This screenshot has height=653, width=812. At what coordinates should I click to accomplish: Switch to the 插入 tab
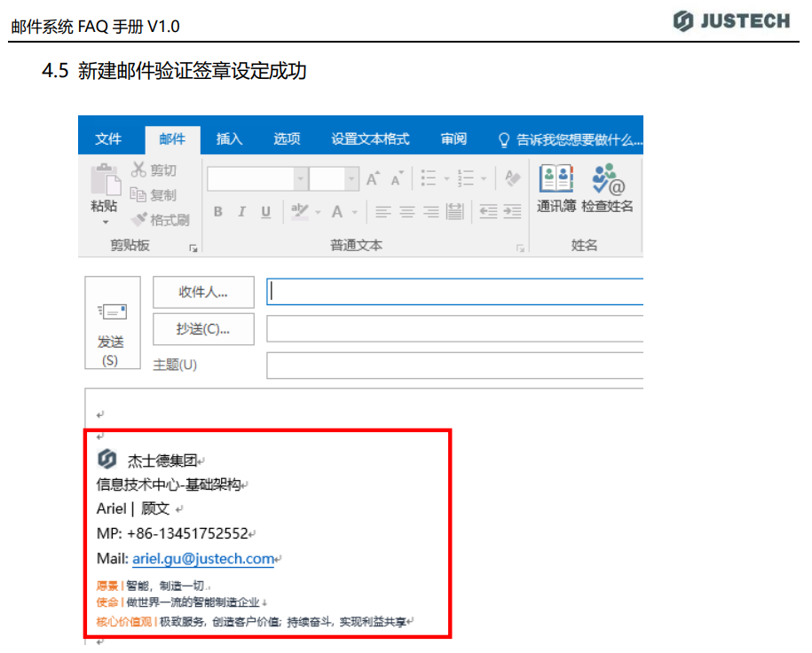(230, 138)
